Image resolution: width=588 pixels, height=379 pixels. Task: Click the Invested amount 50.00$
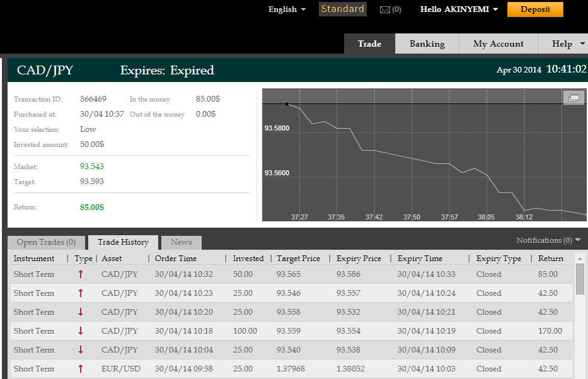92,144
